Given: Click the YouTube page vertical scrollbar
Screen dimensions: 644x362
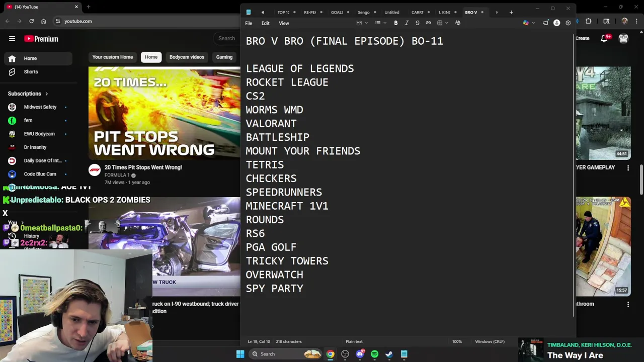Looking at the screenshot, I should [x=641, y=179].
